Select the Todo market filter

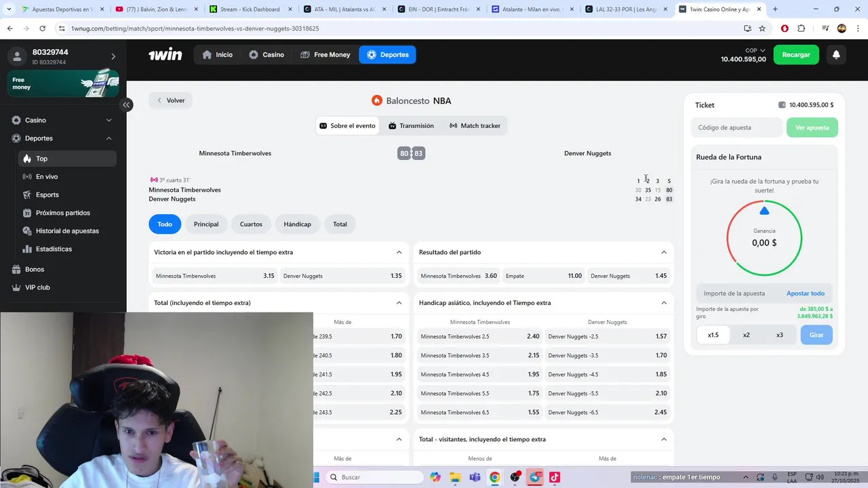pyautogui.click(x=165, y=224)
